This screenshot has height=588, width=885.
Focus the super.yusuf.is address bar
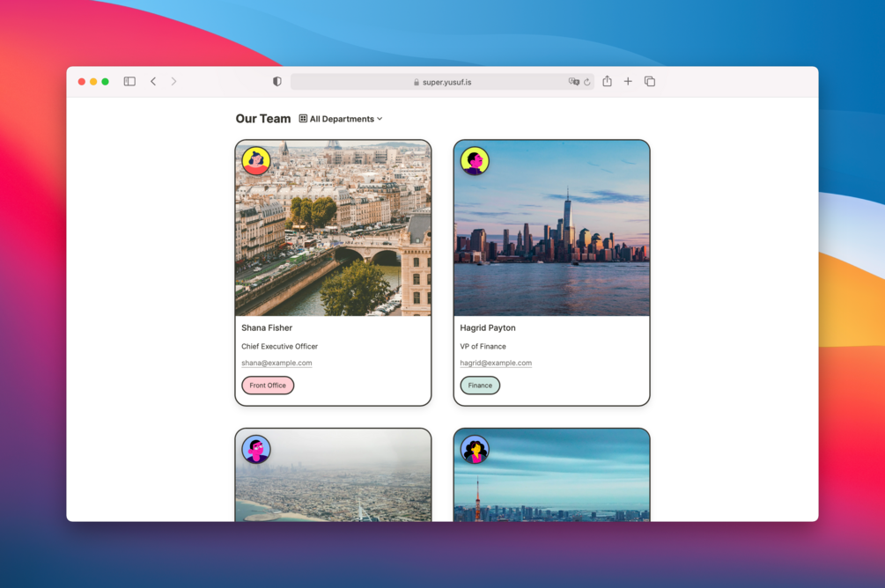442,82
